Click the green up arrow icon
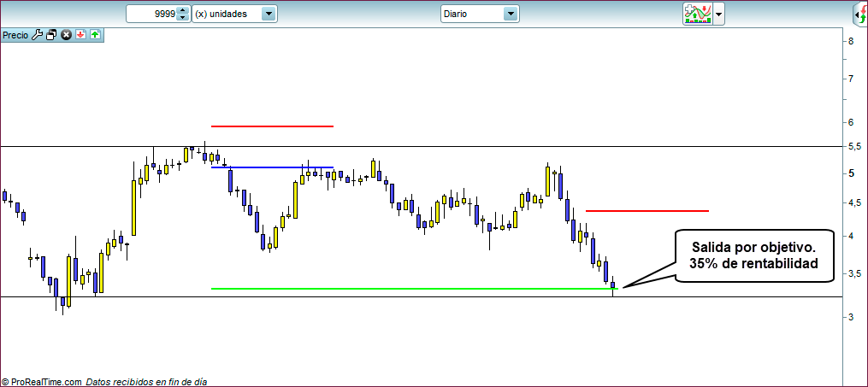The height and width of the screenshot is (387, 868). 94,35
